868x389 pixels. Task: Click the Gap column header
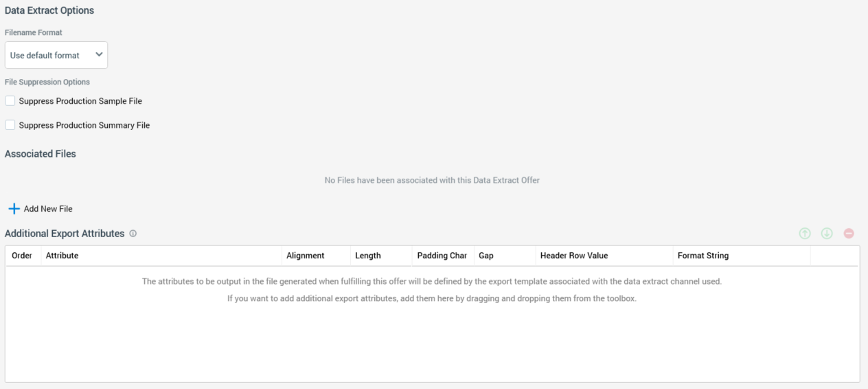tap(486, 256)
